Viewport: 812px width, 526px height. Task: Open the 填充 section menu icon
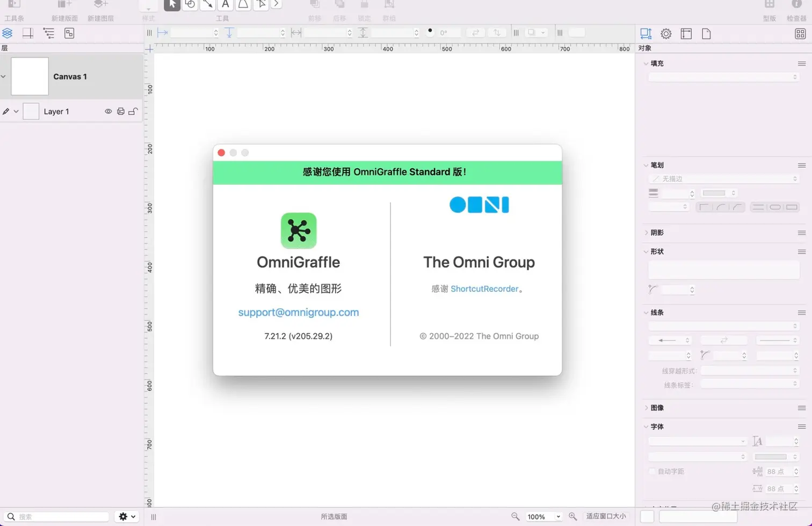(802, 63)
